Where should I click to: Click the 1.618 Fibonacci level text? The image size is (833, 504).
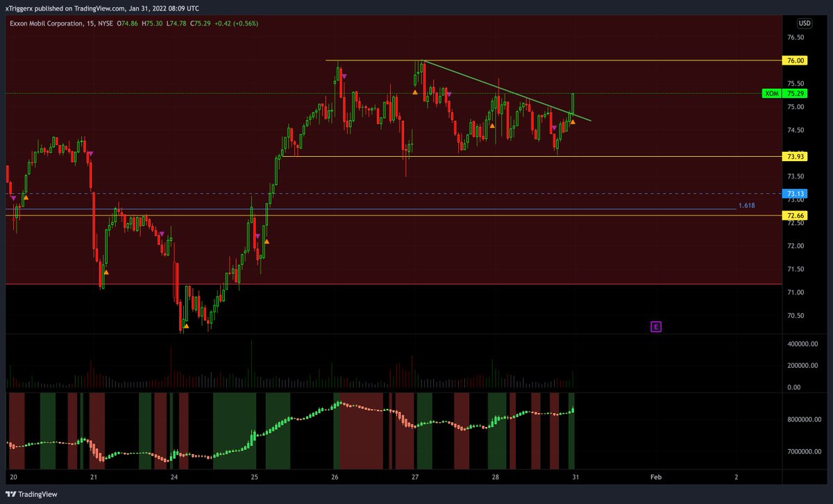coord(746,205)
